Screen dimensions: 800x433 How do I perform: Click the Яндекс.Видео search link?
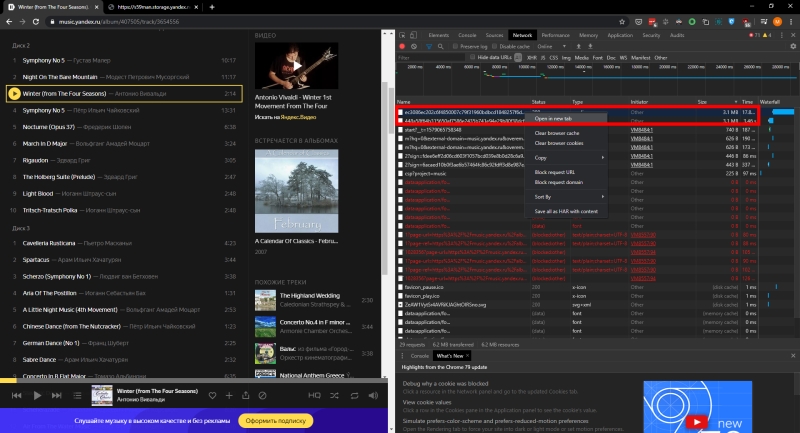[298, 117]
